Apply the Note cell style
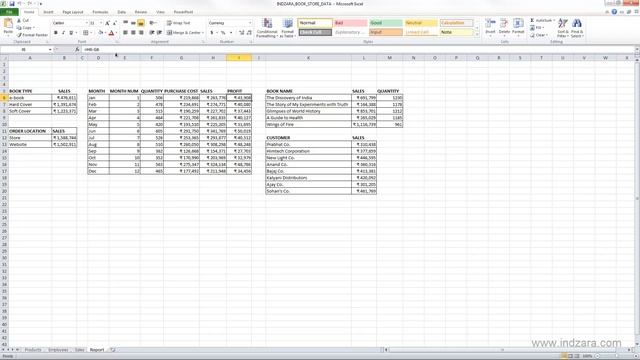The width and height of the screenshot is (640, 360). [456, 32]
